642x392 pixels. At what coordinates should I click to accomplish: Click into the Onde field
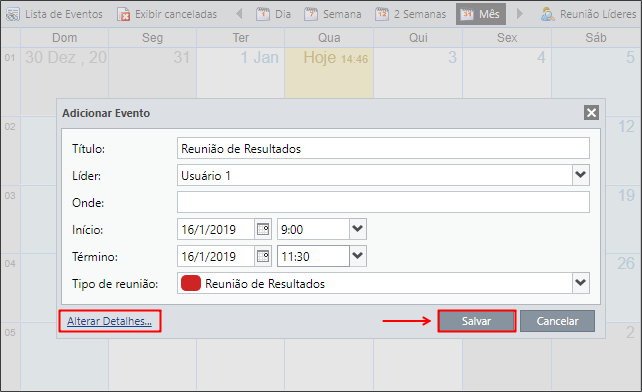tap(383, 202)
